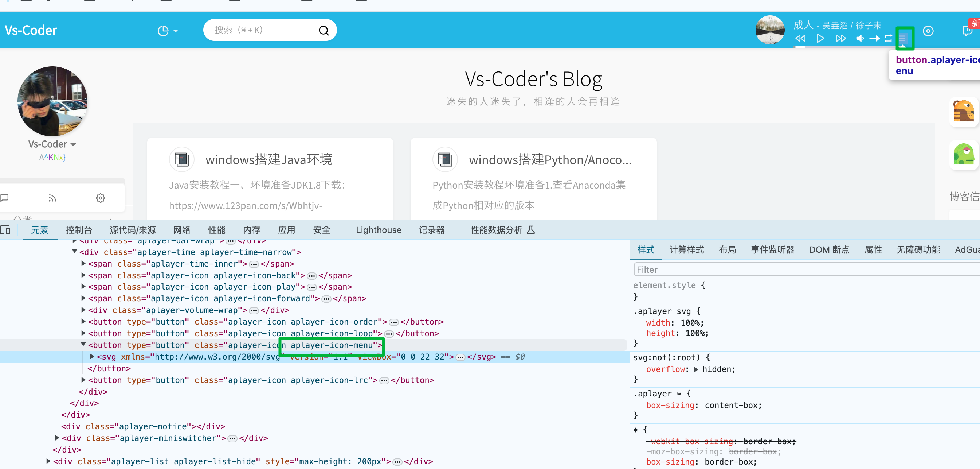Click the flask icon beside 性能数据分析
The width and height of the screenshot is (980, 469).
click(531, 230)
